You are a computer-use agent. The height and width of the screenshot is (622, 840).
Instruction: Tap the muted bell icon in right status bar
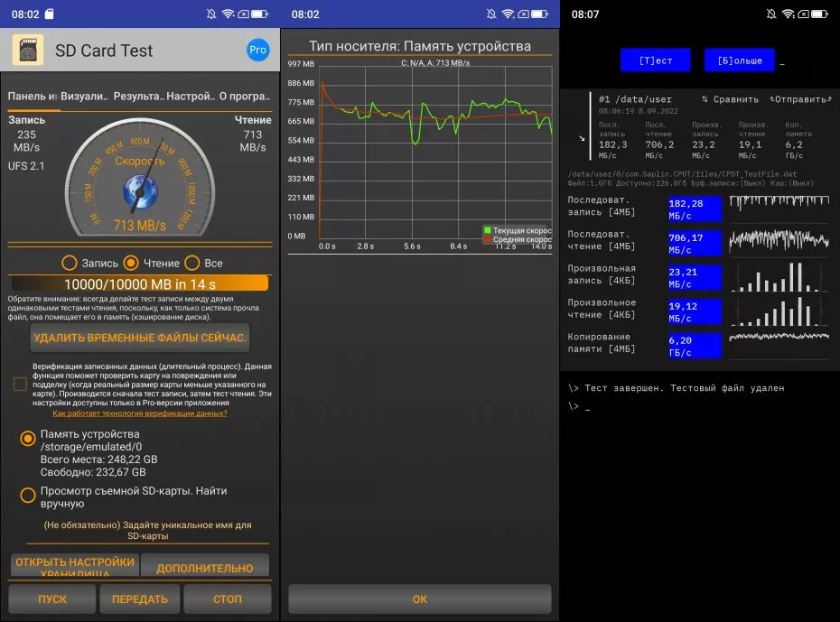[x=770, y=14]
